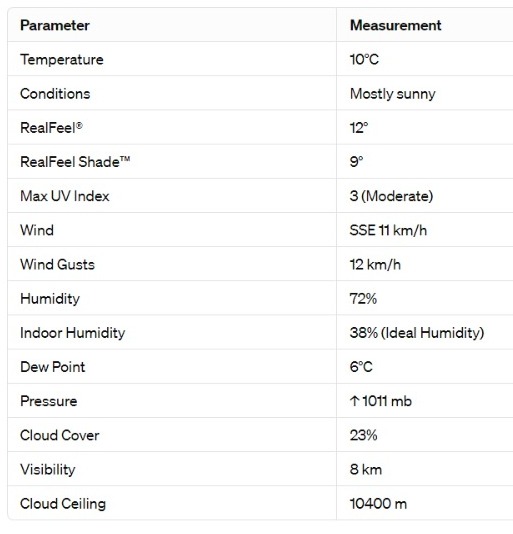Click the 23% cloud cover value
The height and width of the screenshot is (534, 513).
click(x=363, y=435)
